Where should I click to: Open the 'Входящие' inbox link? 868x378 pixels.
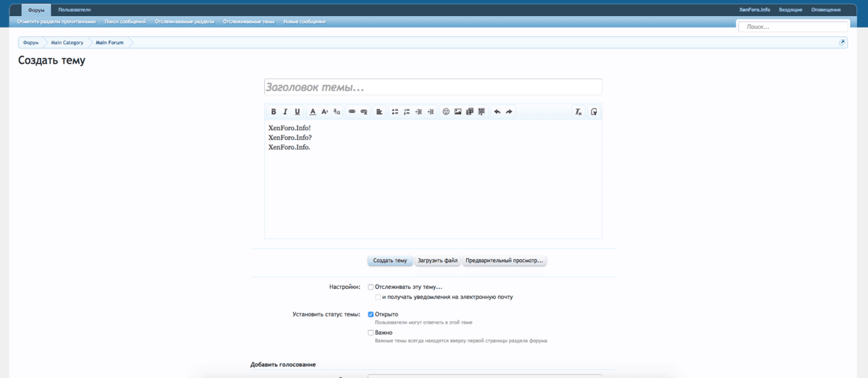tap(790, 10)
